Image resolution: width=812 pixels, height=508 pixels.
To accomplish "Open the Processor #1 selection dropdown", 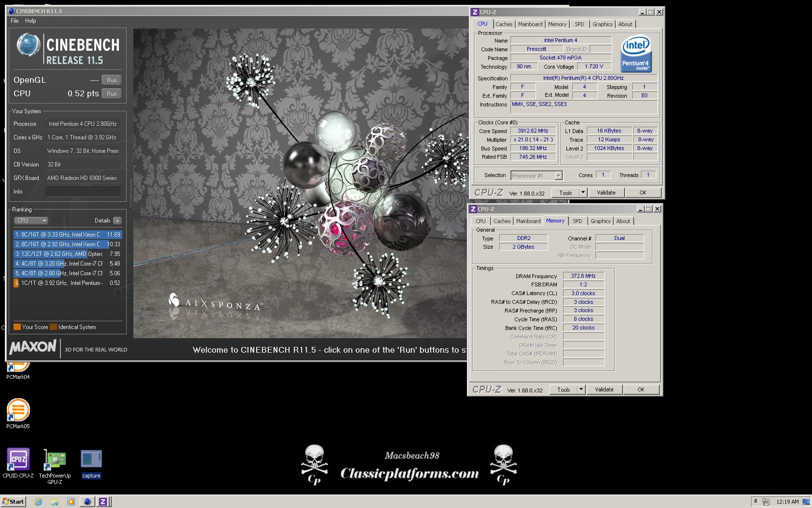I will (536, 176).
